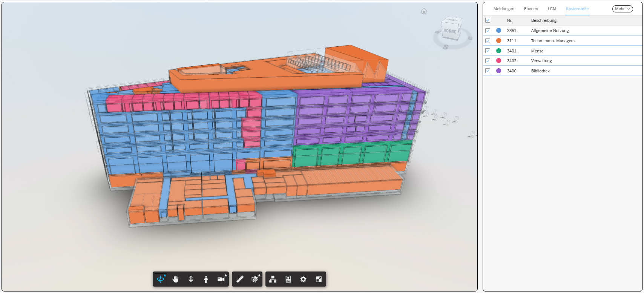
Task: Uncheck cost center 3351 Allgemeine Nutzung
Action: point(488,31)
